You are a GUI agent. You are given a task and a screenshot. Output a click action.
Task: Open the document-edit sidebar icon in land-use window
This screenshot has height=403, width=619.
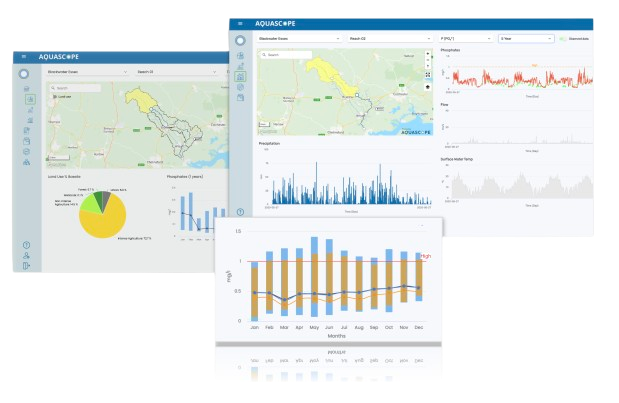pos(26,131)
